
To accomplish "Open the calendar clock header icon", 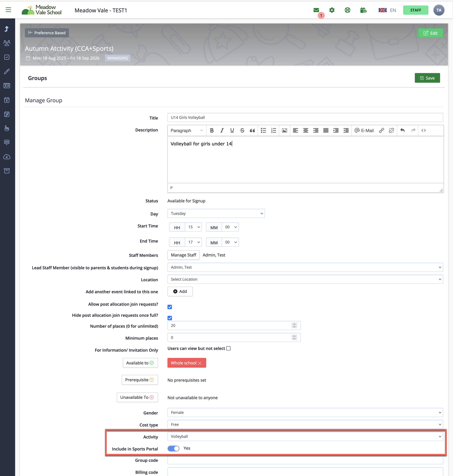I will tap(363, 10).
